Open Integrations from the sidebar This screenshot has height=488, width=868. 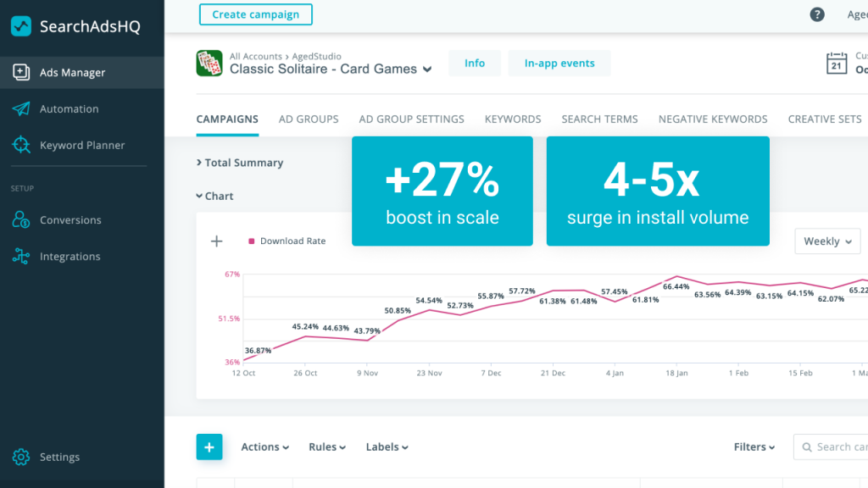(x=70, y=257)
